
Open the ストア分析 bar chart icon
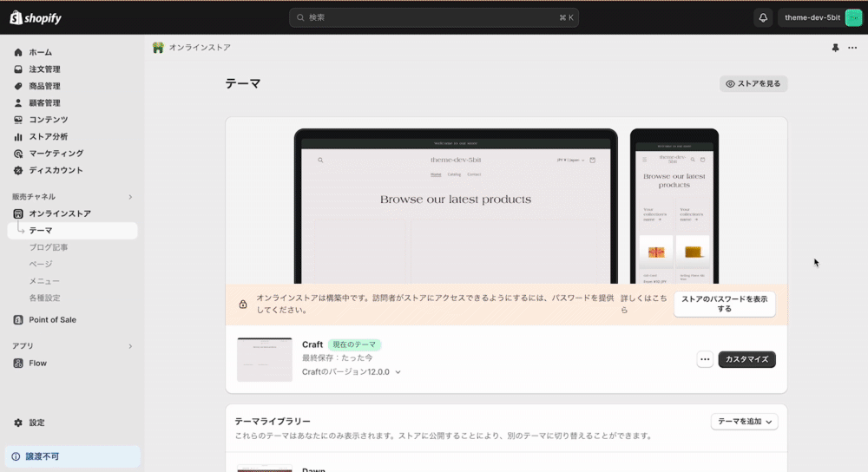coord(18,137)
